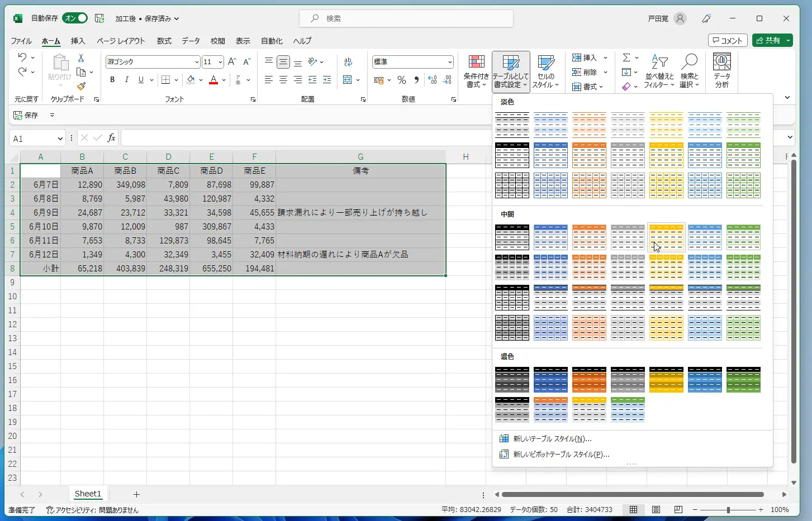Apply comma style number format
812x521 pixels.
(x=416, y=80)
